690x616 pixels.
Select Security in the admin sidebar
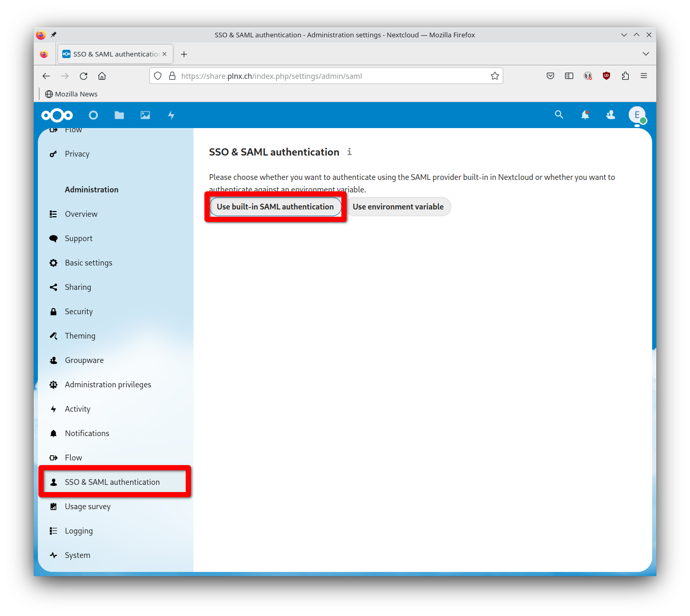pyautogui.click(x=78, y=311)
